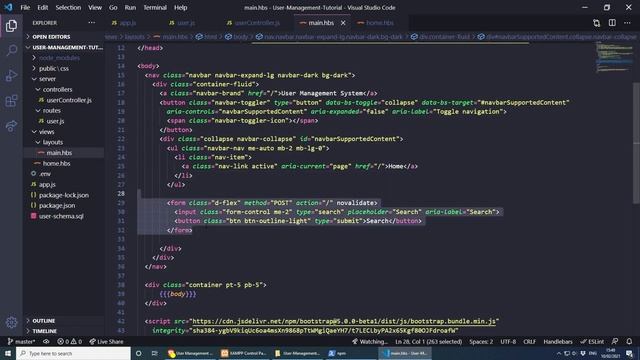This screenshot has width=640, height=360.
Task: Open the Live Share activity bar icon
Action: pos(11,126)
